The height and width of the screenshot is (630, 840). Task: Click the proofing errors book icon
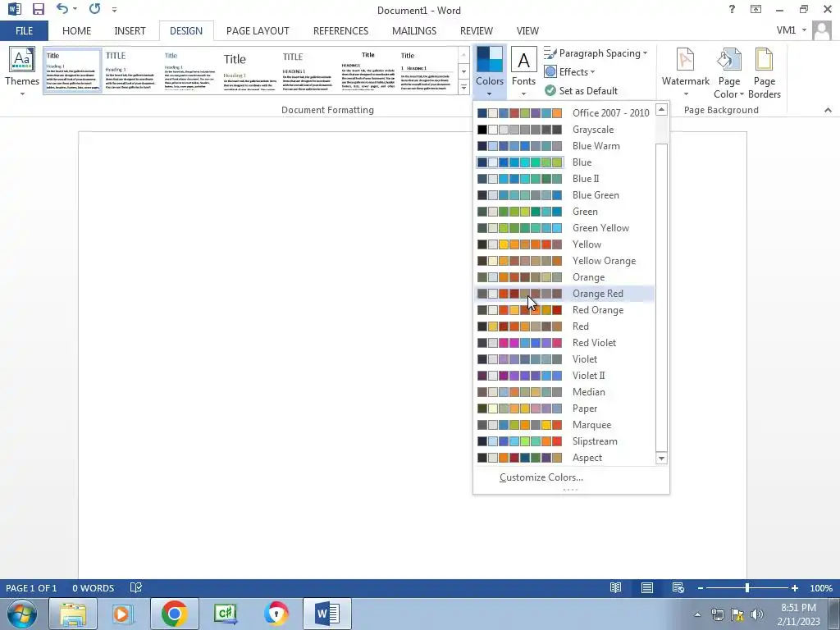pyautogui.click(x=136, y=587)
